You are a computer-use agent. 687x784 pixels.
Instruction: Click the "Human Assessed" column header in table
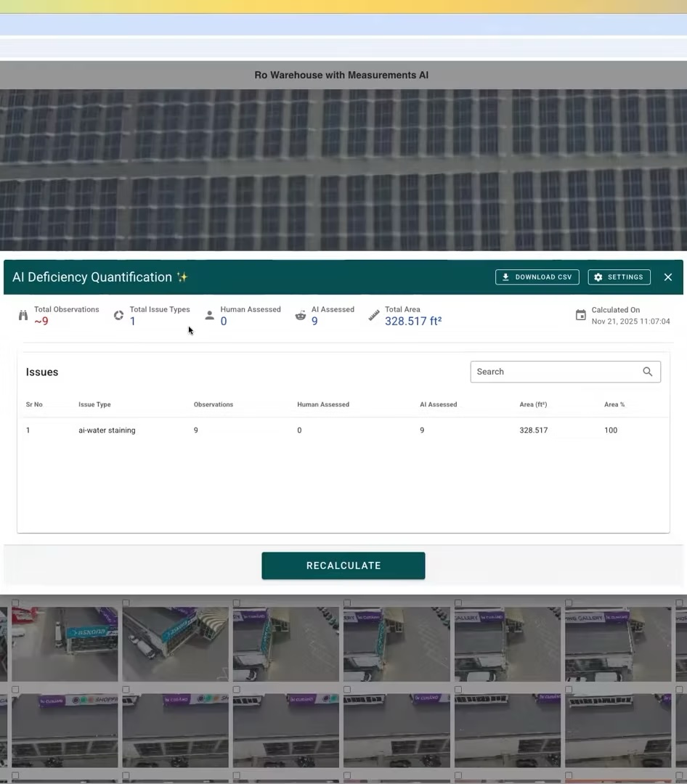click(x=323, y=404)
